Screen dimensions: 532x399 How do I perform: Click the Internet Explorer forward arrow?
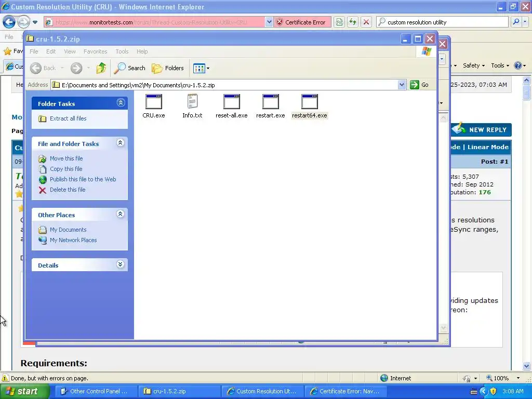pyautogui.click(x=23, y=22)
